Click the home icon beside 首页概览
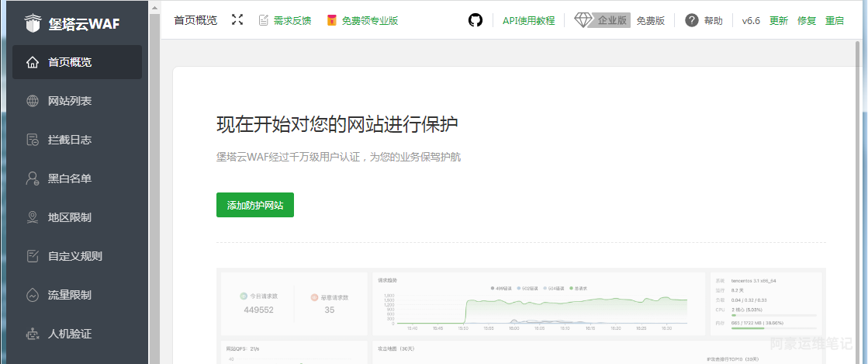The height and width of the screenshot is (364, 868). (33, 62)
